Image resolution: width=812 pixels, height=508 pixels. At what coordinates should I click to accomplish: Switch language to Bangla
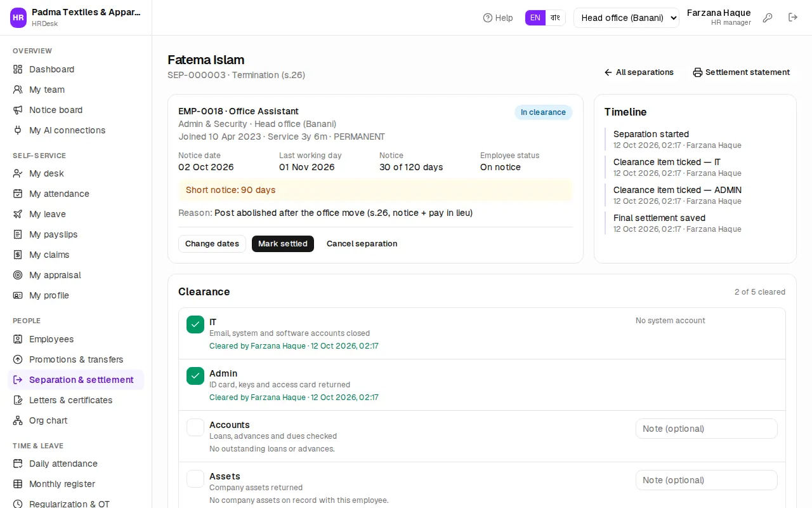point(556,18)
